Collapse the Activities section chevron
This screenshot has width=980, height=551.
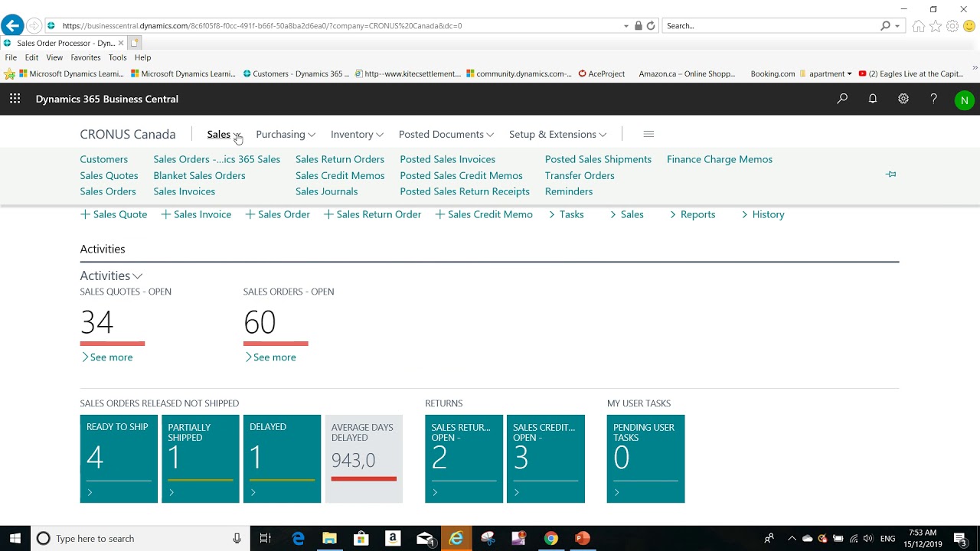[137, 276]
